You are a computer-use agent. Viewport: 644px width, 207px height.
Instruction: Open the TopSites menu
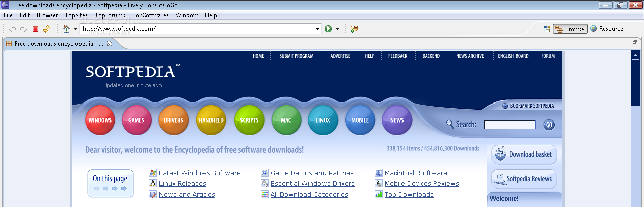(76, 15)
